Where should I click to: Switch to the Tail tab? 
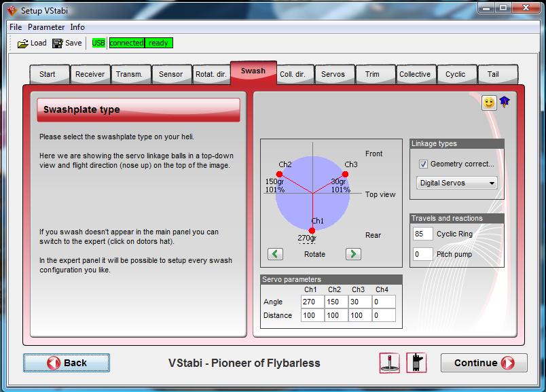click(498, 74)
